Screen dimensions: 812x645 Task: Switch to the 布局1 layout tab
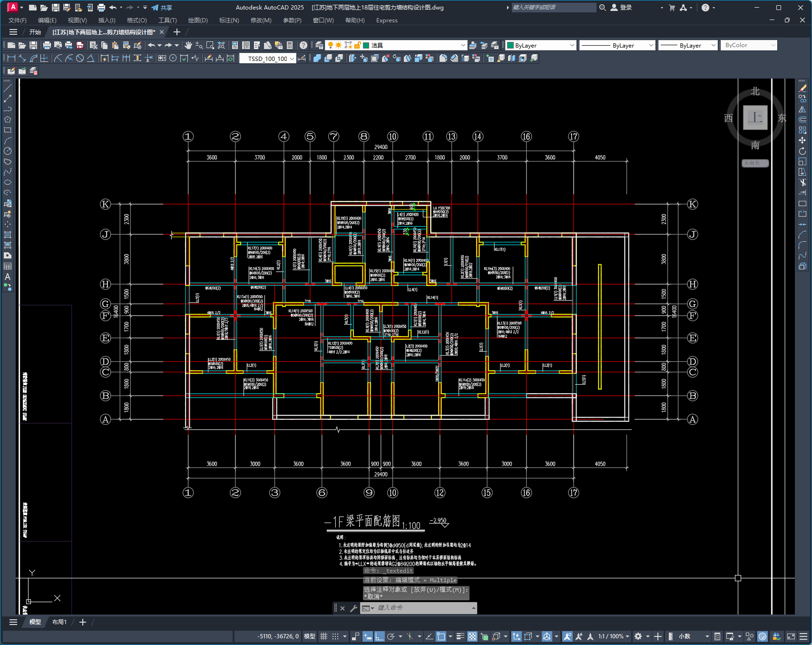point(59,622)
